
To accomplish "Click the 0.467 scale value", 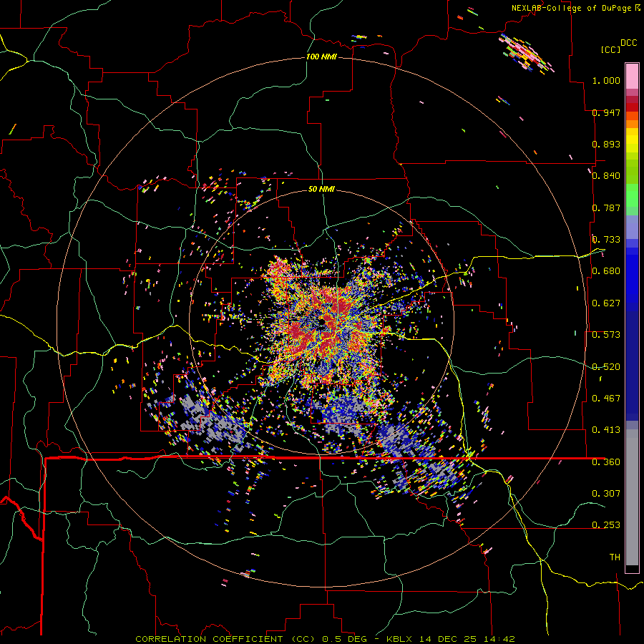I will pos(606,398).
